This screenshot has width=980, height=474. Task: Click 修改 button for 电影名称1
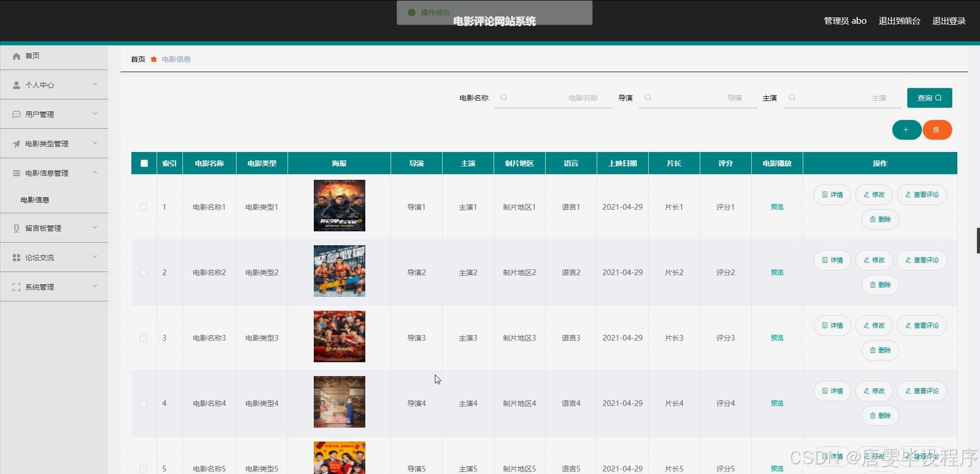[x=874, y=195]
